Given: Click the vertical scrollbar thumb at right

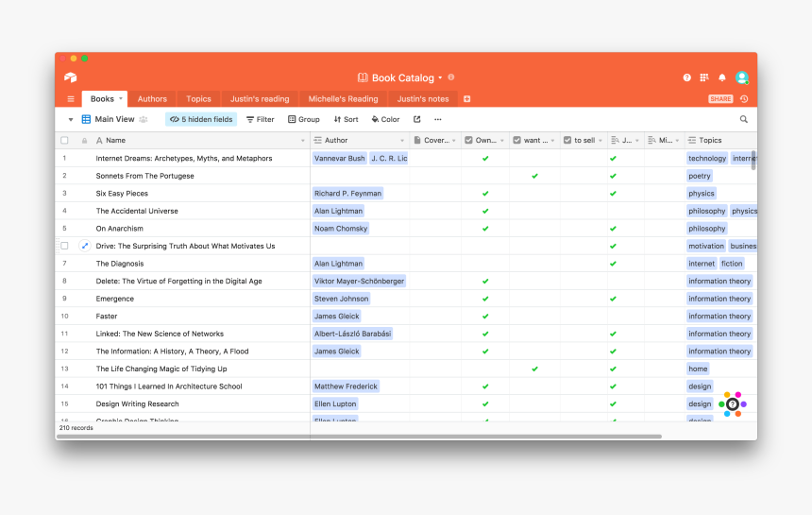Looking at the screenshot, I should click(753, 160).
